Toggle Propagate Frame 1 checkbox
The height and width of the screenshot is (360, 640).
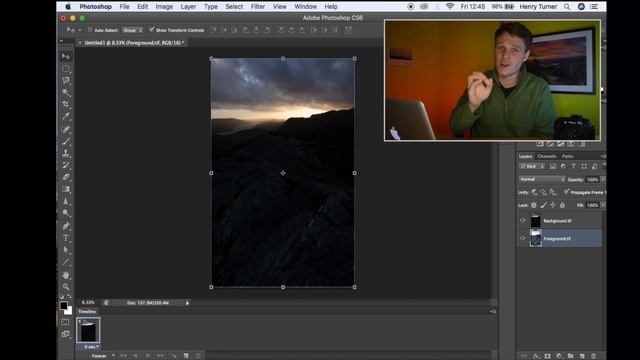coord(567,191)
